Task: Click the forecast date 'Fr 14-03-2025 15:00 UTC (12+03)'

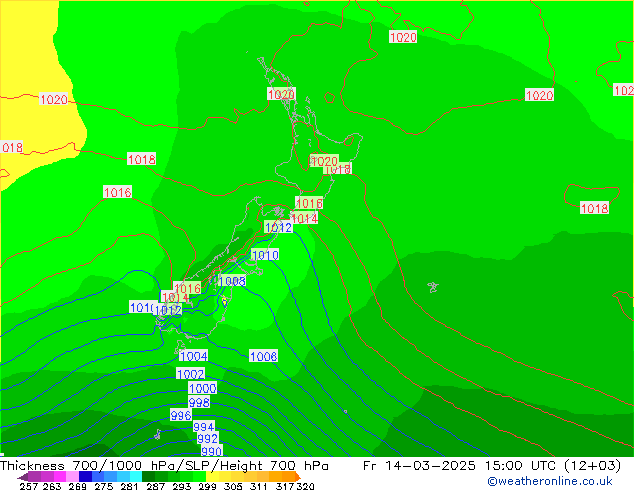Action: tap(492, 466)
